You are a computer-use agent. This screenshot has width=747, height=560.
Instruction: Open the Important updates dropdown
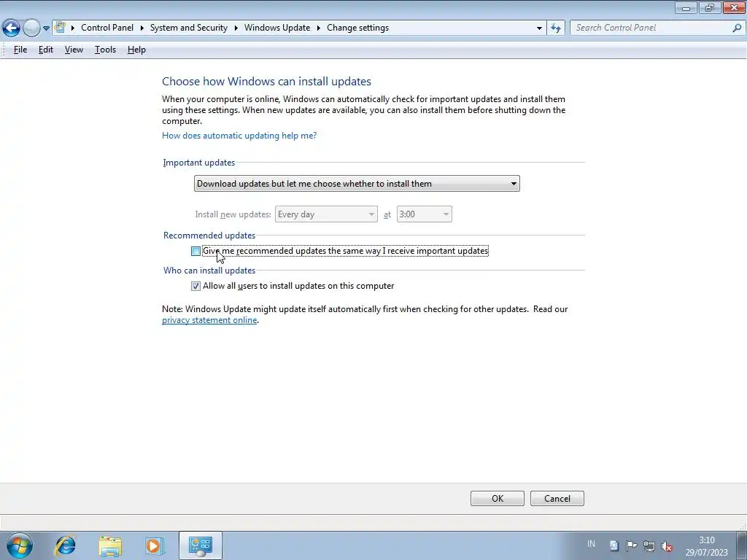coord(357,184)
